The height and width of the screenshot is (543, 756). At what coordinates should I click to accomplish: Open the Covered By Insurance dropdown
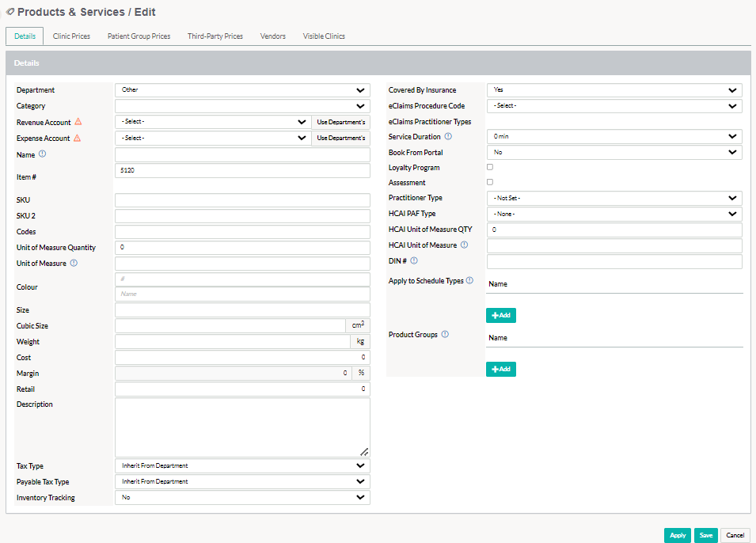pyautogui.click(x=614, y=90)
